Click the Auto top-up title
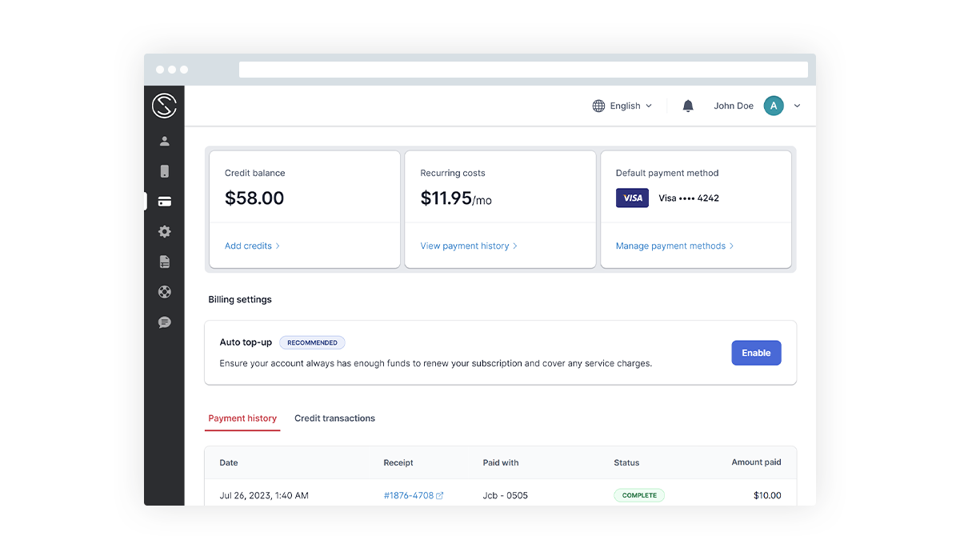This screenshot has width=960, height=560. (x=246, y=342)
